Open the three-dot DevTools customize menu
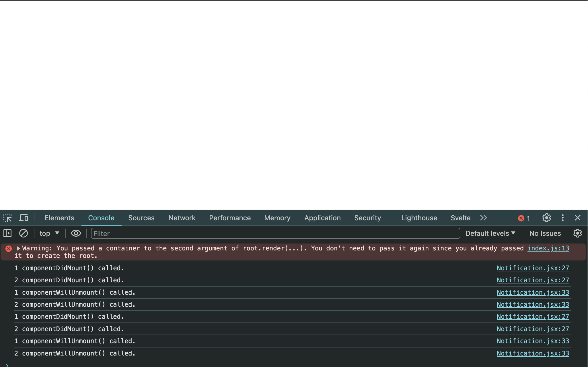This screenshot has height=367, width=588. [x=562, y=218]
